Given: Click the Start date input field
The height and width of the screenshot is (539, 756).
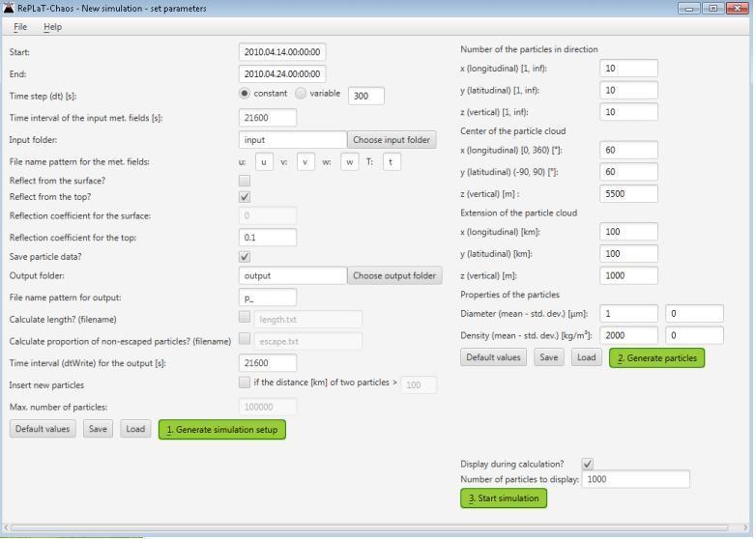Looking at the screenshot, I should pyautogui.click(x=282, y=52).
